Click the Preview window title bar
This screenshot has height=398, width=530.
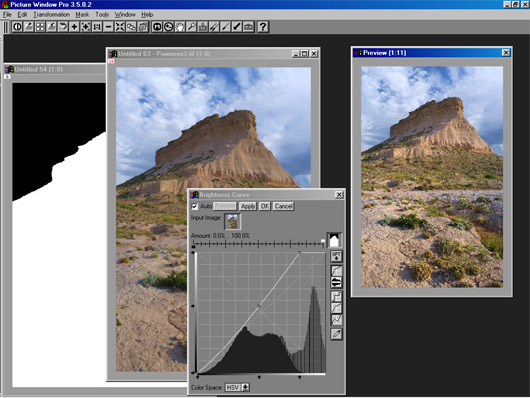(x=432, y=53)
